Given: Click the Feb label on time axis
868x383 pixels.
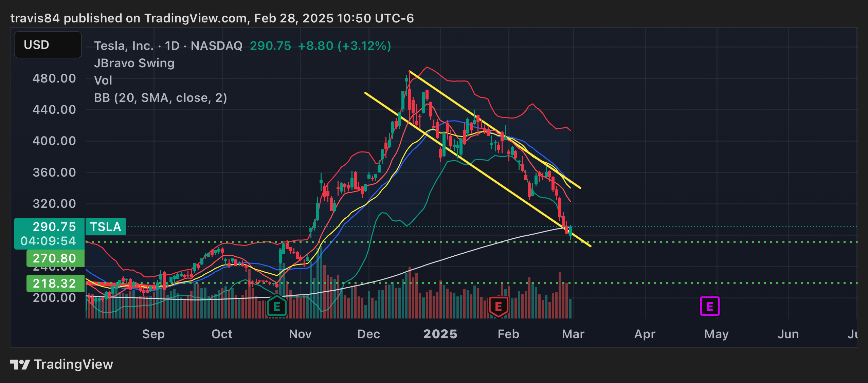Looking at the screenshot, I should pyautogui.click(x=509, y=334).
